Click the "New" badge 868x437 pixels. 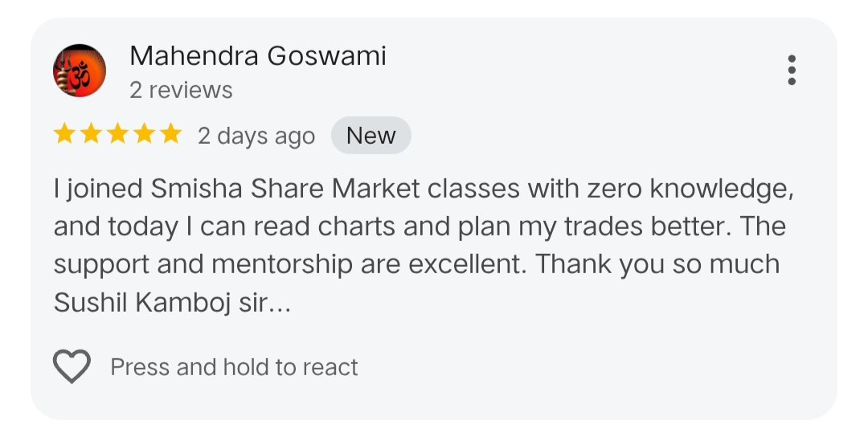371,136
